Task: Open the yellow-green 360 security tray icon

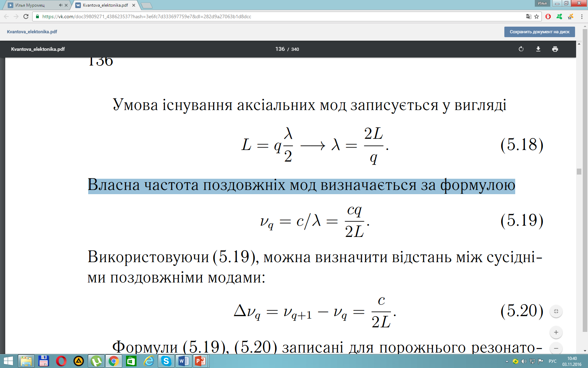Action: [515, 361]
